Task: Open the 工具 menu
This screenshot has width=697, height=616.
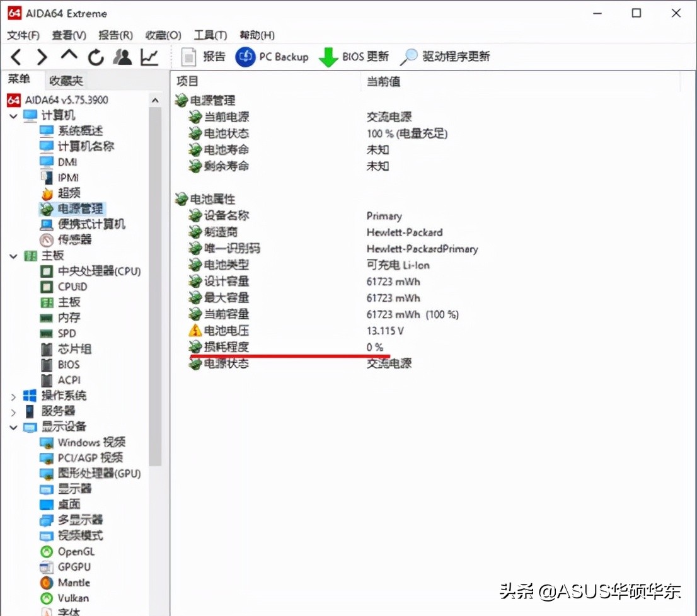Action: point(210,35)
